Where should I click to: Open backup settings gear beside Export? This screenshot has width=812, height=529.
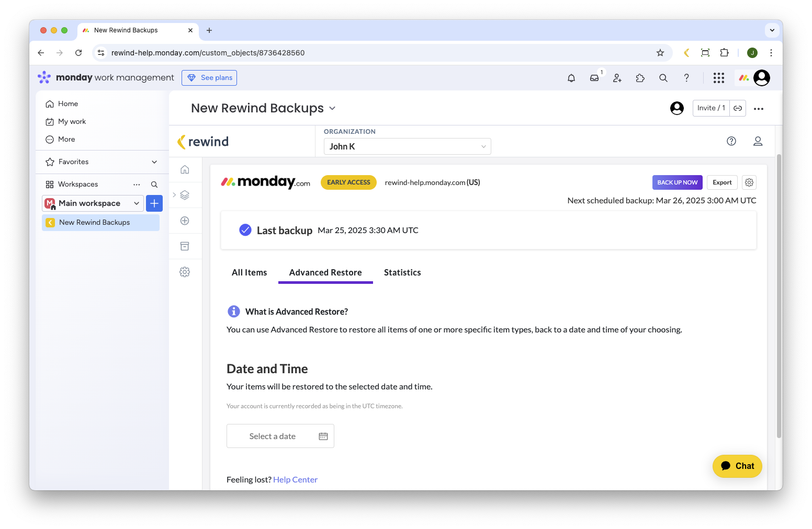pos(749,182)
